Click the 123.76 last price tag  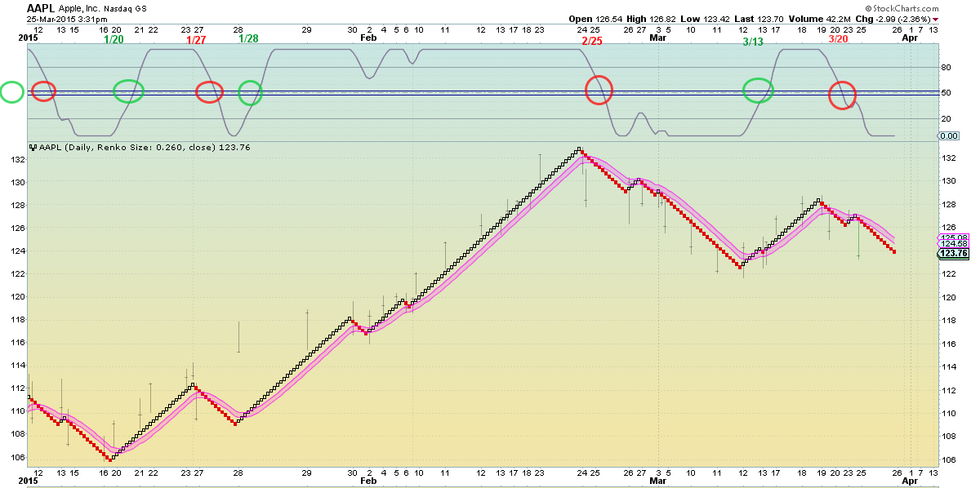click(x=953, y=253)
